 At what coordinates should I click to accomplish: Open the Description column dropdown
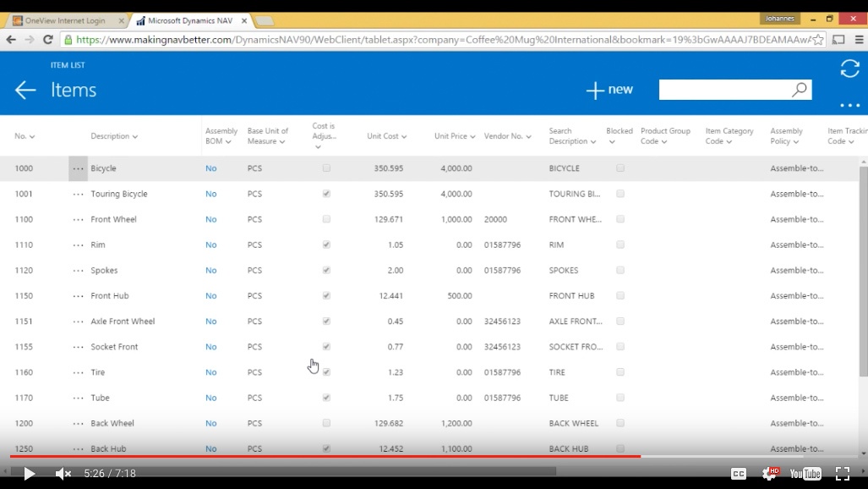[135, 136]
